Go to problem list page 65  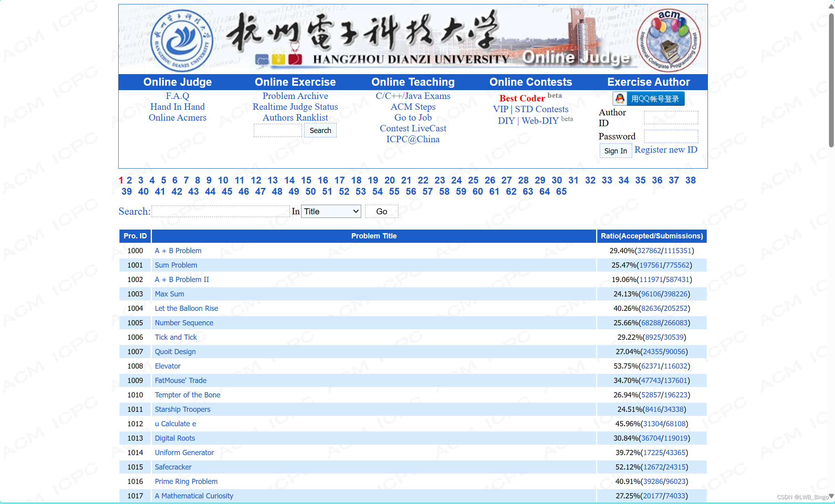tap(561, 192)
